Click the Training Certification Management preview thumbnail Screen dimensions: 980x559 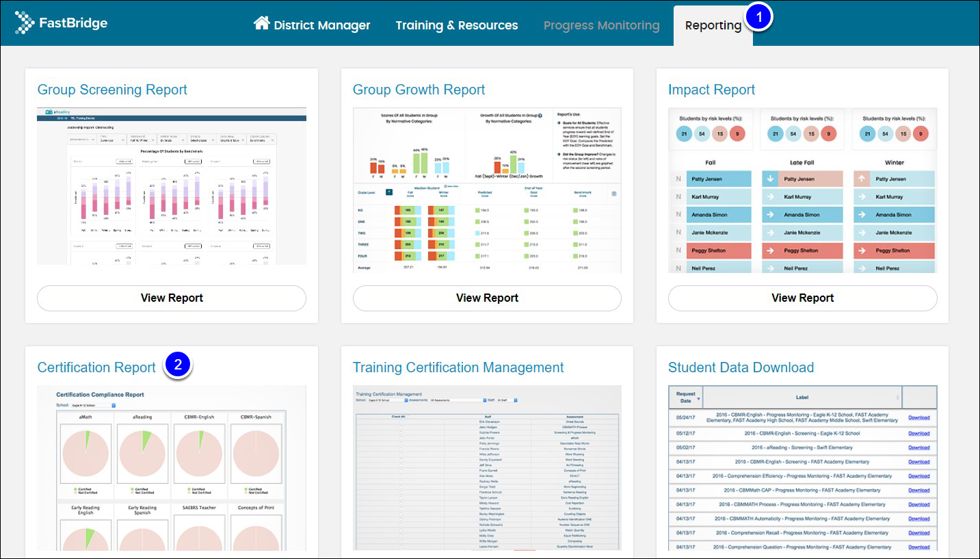(x=487, y=468)
